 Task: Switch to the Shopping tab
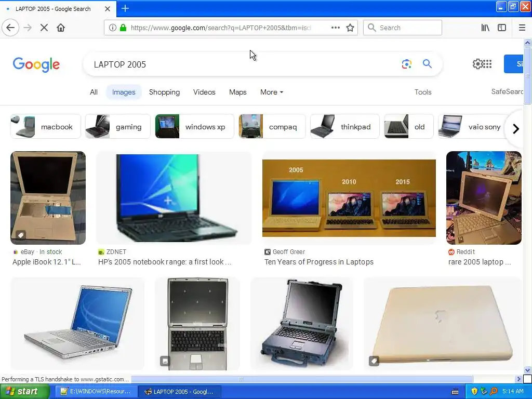pos(164,92)
